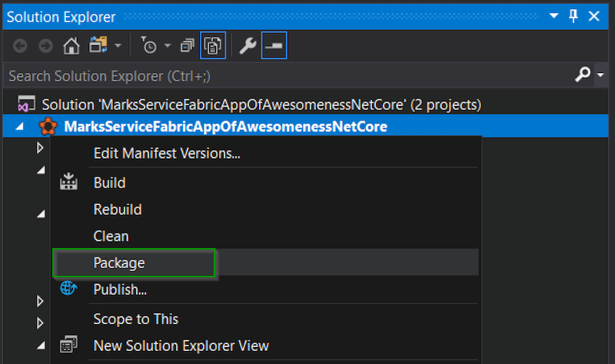Toggle the Show All Files button

[x=211, y=47]
